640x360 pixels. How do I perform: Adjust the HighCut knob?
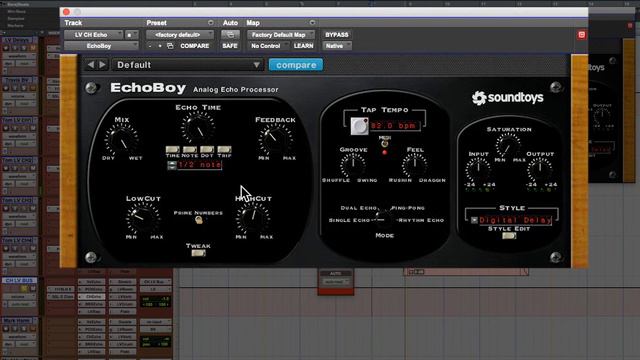click(253, 218)
